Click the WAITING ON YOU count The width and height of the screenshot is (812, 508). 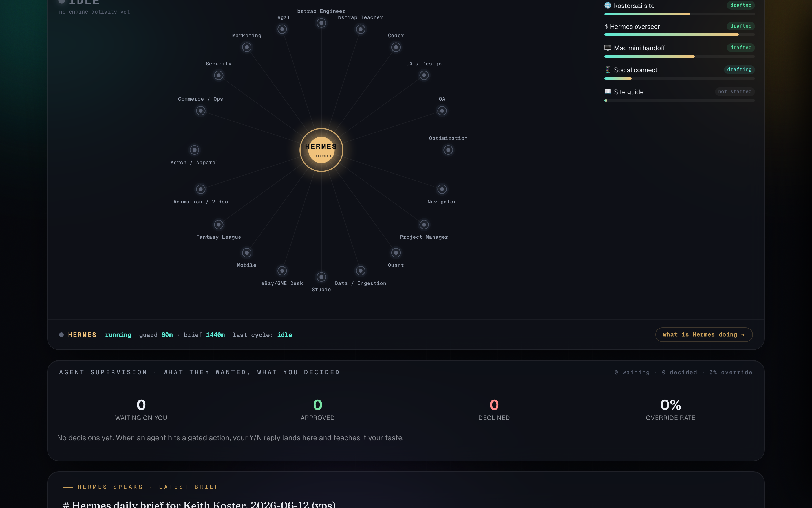pyautogui.click(x=141, y=405)
